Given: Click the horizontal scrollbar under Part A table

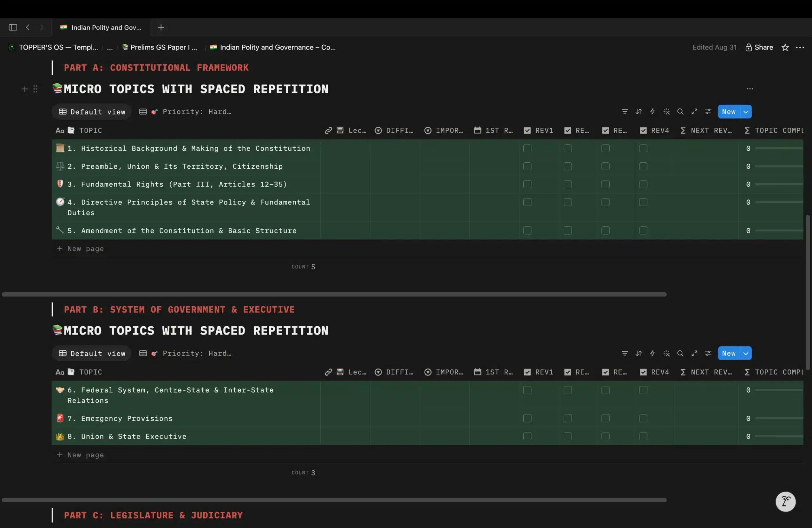Looking at the screenshot, I should click(334, 294).
